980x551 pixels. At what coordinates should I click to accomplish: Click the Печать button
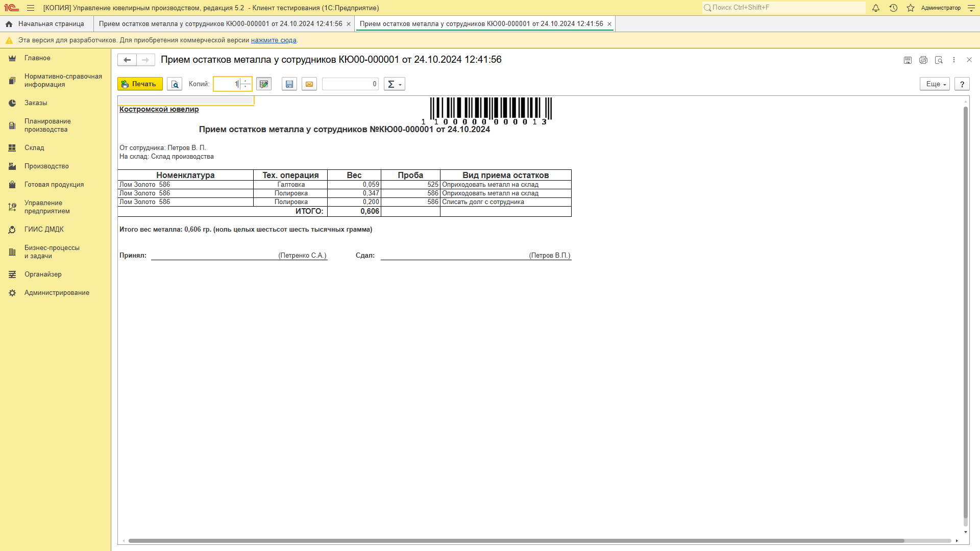pyautogui.click(x=140, y=84)
